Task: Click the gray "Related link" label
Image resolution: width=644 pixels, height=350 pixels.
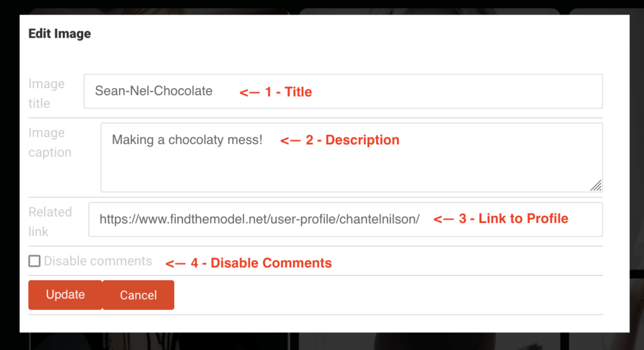Action: [x=50, y=222]
